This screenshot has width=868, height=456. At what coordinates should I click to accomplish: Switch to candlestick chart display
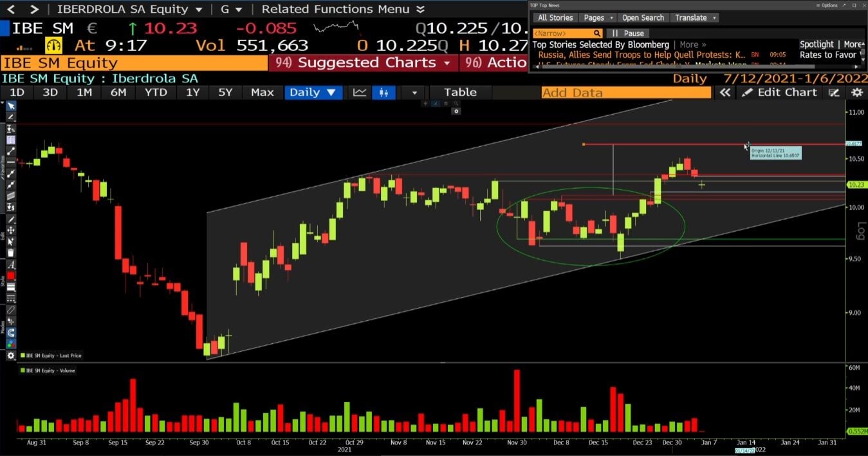click(383, 92)
